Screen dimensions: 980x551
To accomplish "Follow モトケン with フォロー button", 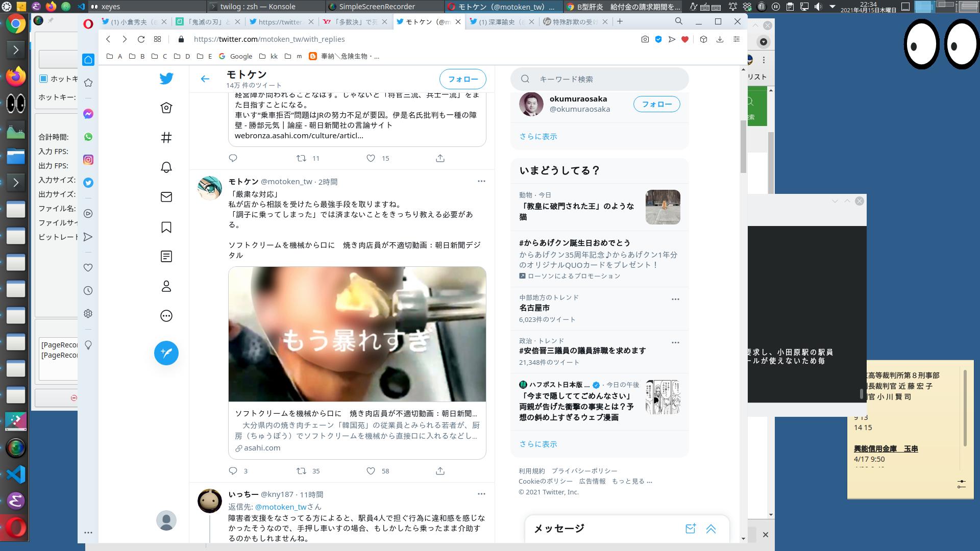I will pyautogui.click(x=463, y=79).
